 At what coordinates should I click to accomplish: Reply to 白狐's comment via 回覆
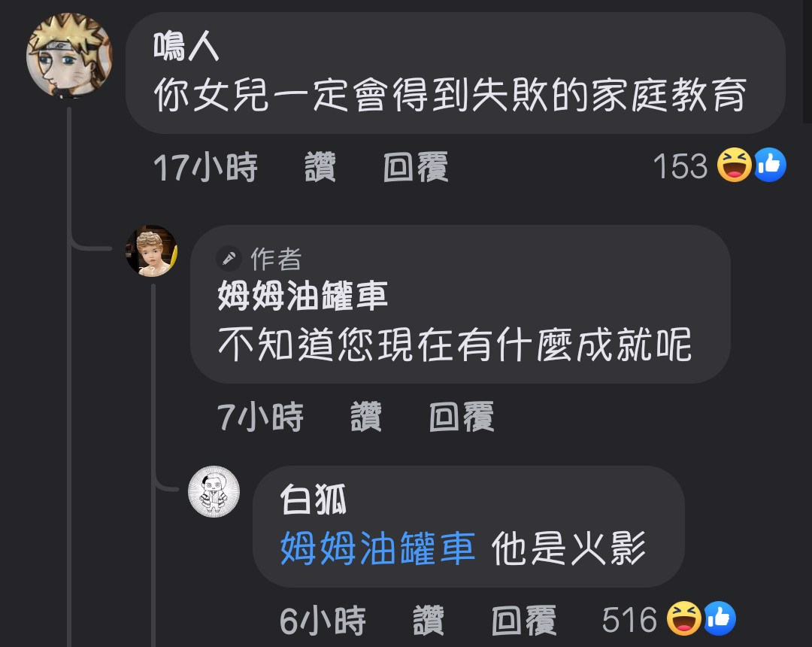coord(523,620)
